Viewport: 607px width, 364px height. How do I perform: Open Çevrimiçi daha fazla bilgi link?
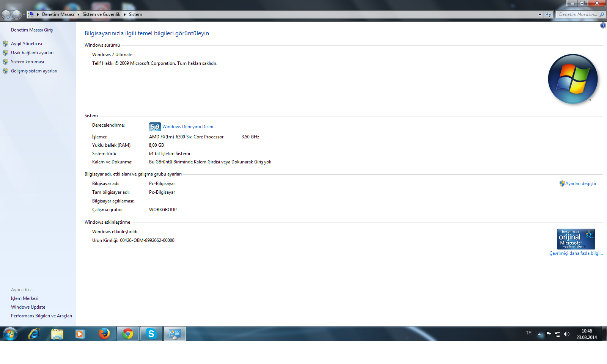pyautogui.click(x=576, y=253)
